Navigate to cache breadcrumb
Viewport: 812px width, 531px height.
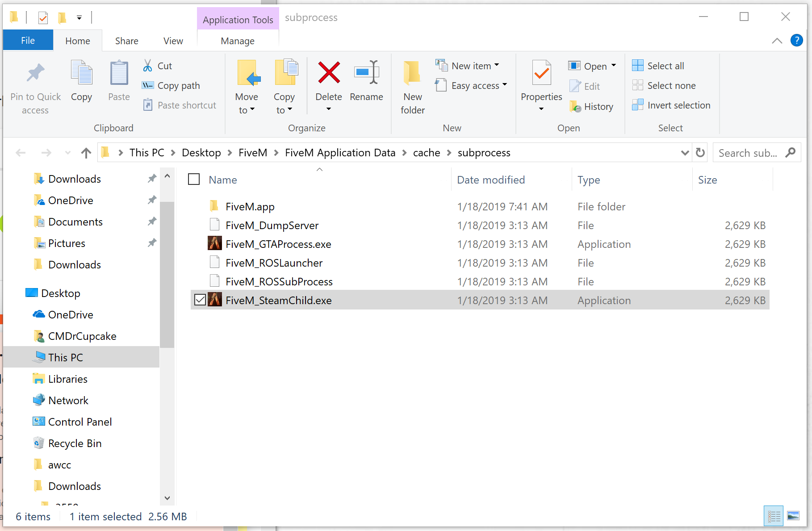click(427, 153)
